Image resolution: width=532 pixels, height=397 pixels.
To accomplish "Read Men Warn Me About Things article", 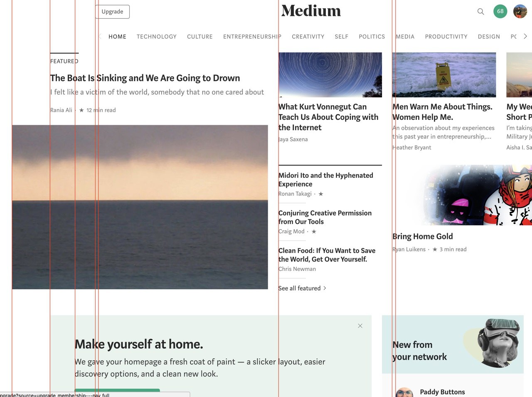I will click(x=442, y=112).
